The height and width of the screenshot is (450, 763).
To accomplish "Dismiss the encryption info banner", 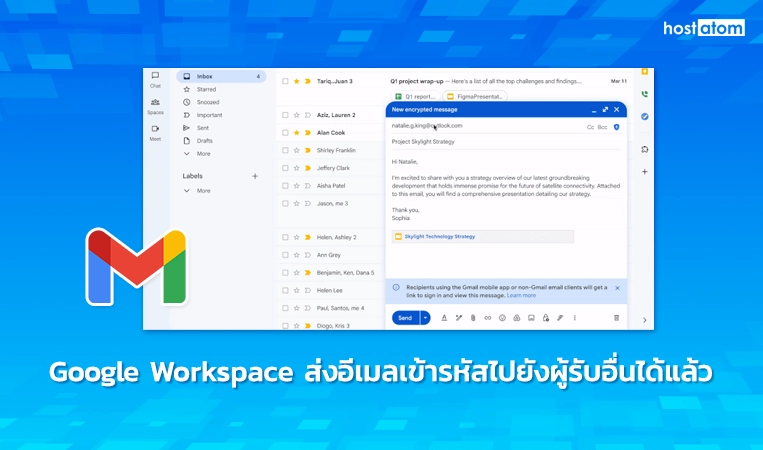I will (x=618, y=288).
